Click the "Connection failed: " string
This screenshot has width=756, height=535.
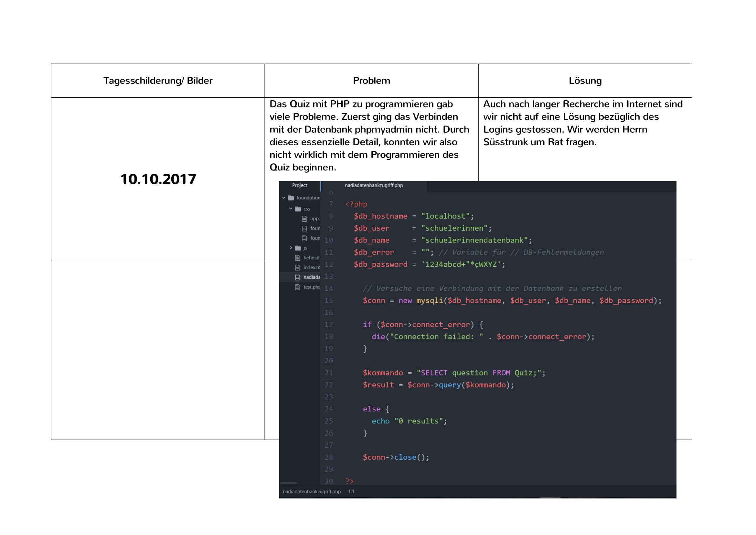[436, 337]
